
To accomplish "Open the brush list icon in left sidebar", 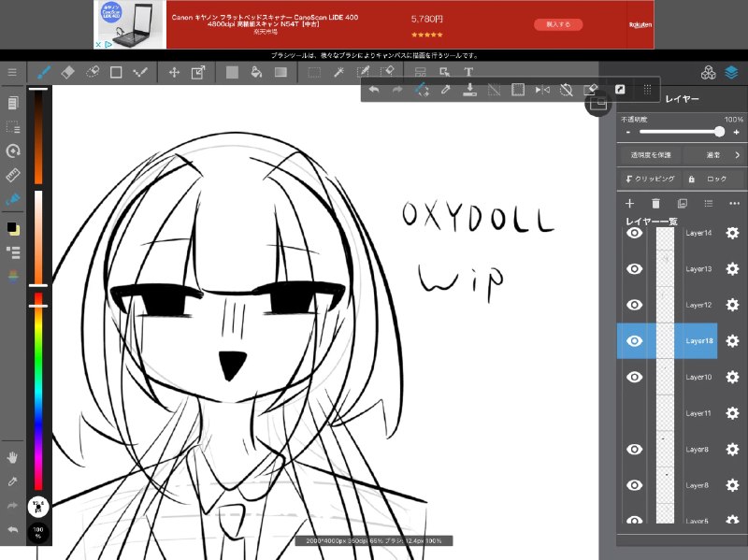I will [13, 252].
